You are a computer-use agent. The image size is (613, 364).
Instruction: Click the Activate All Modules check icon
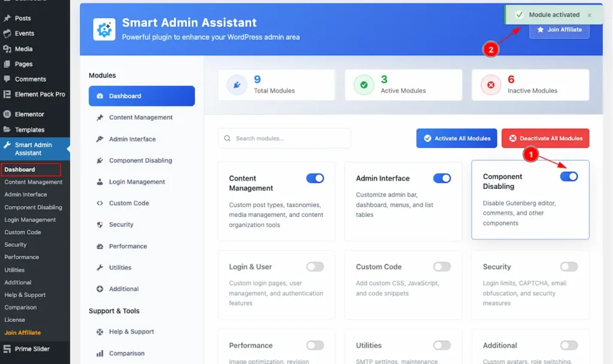(427, 138)
